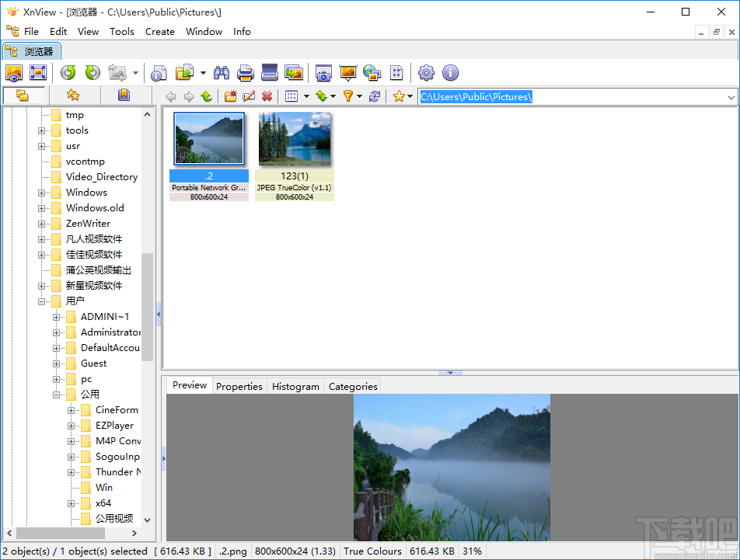Click the camera Capture screen icon

[323, 73]
